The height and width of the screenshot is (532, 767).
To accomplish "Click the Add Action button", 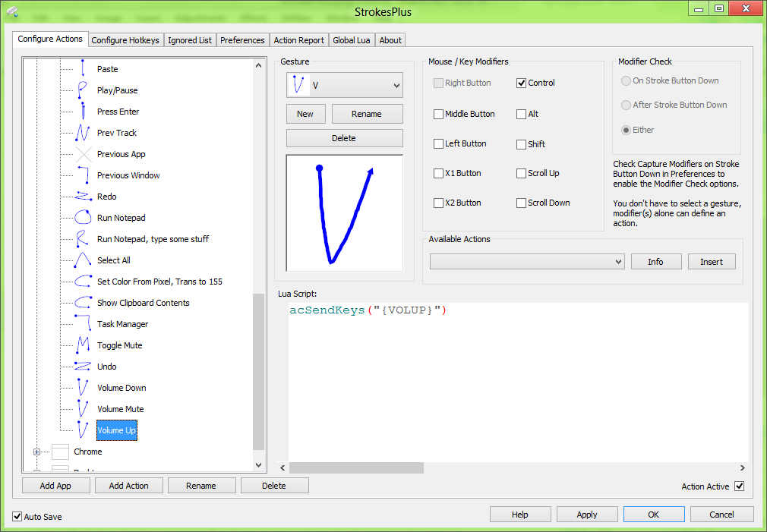I will pos(128,486).
